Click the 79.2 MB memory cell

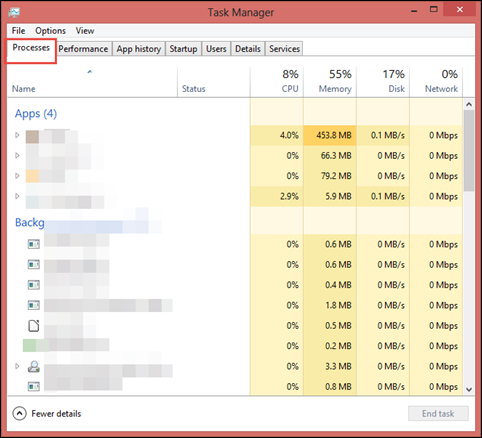330,176
